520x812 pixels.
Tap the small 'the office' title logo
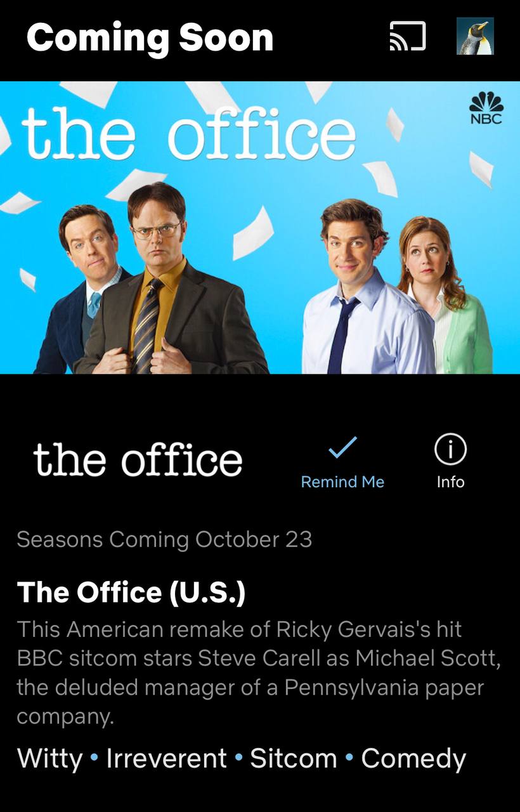[x=138, y=459]
